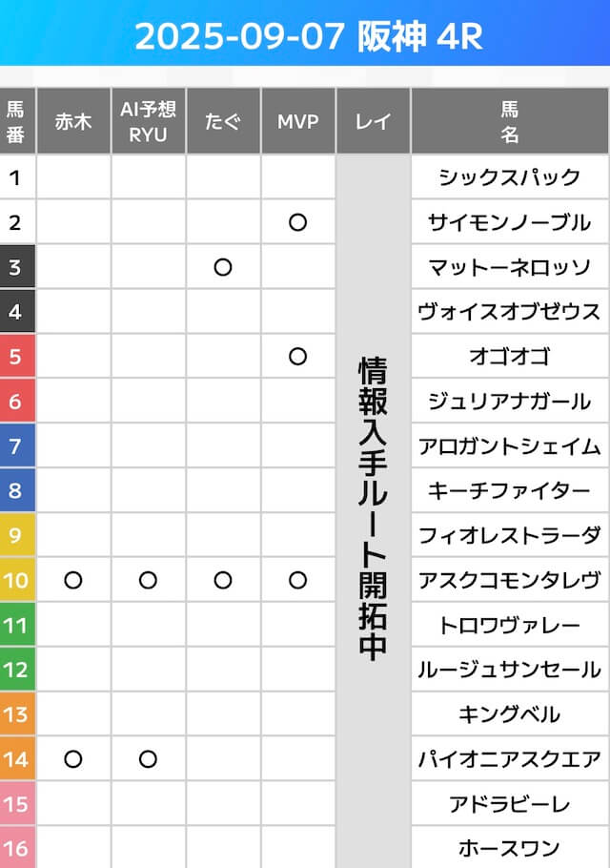Select the レイ column header
Viewport: 610px width, 868px height.
pos(373,121)
